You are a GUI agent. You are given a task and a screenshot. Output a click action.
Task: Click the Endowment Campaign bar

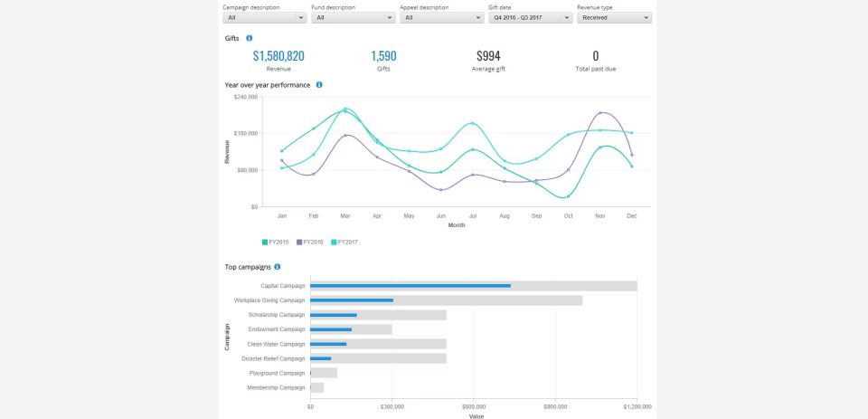click(x=331, y=329)
